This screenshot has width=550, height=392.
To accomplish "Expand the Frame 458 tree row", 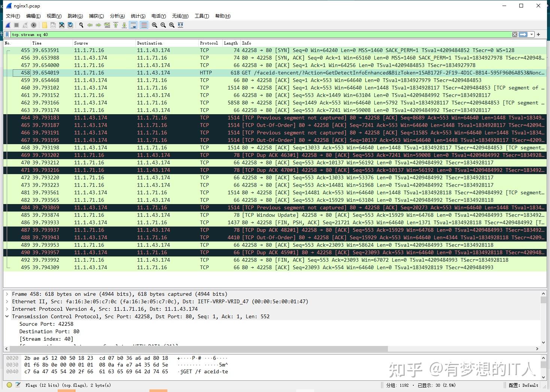I will (x=7, y=294).
